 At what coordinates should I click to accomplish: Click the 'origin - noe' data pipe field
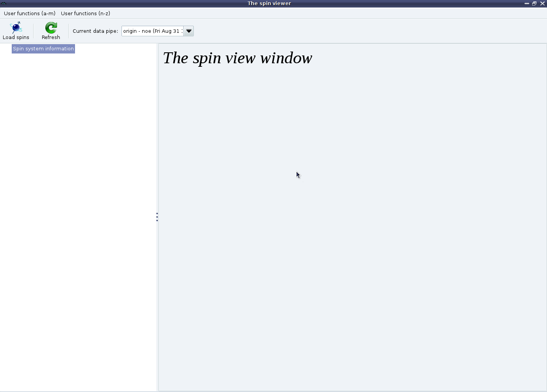pos(152,31)
